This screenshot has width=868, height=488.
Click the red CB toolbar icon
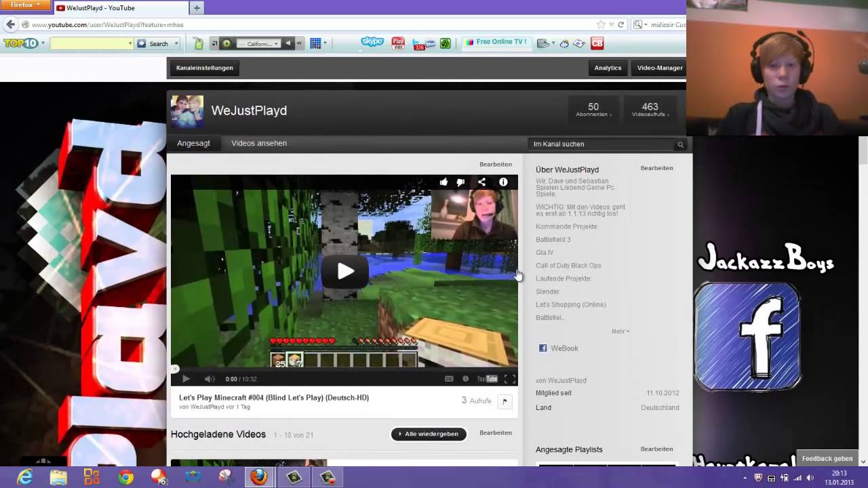coord(597,43)
